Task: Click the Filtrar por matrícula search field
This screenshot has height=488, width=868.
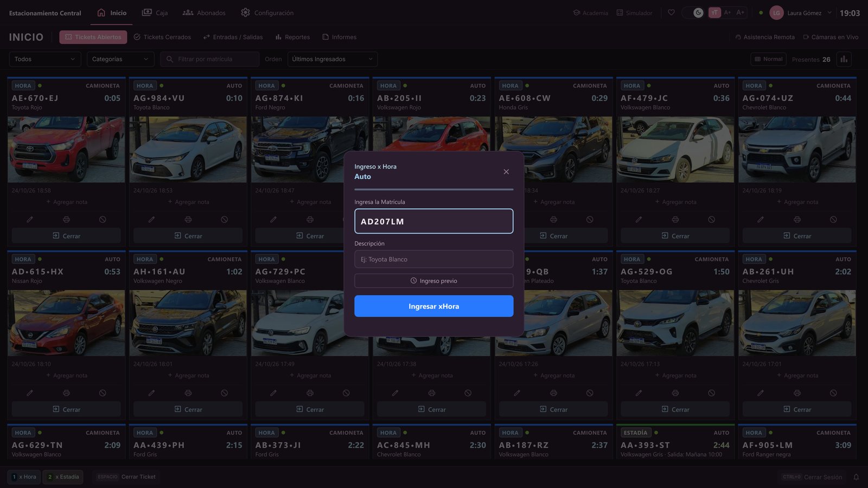Action: (x=209, y=59)
